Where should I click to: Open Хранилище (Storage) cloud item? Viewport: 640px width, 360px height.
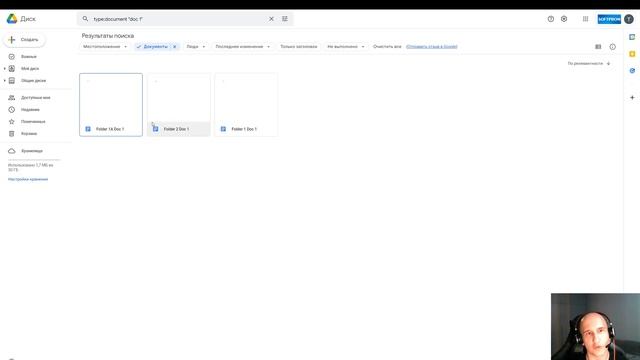click(31, 151)
